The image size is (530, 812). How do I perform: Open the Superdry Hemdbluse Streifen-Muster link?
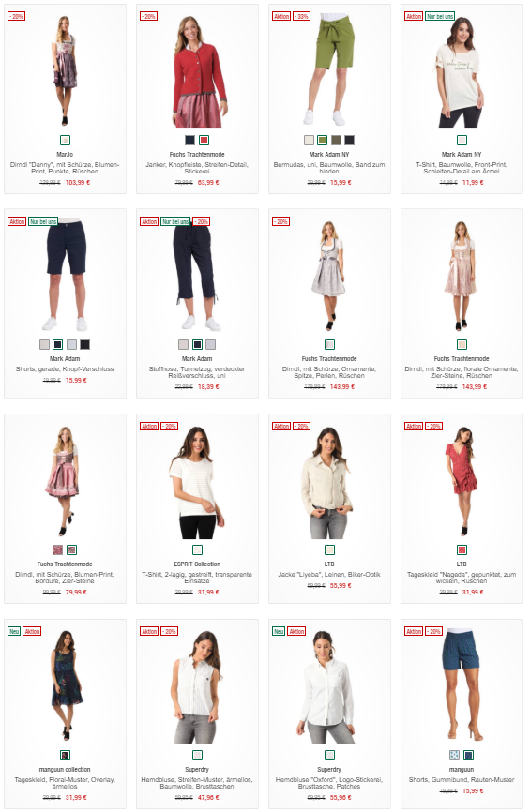pyautogui.click(x=197, y=783)
